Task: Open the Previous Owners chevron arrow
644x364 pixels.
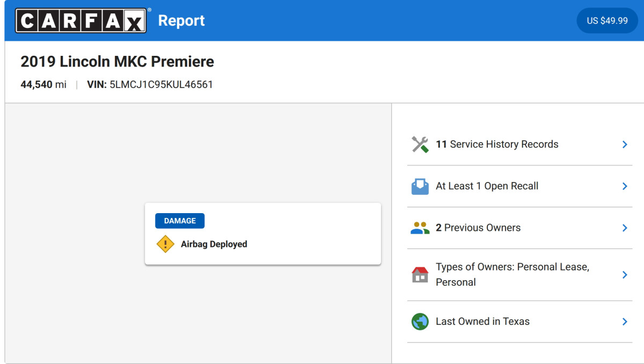Action: (625, 228)
